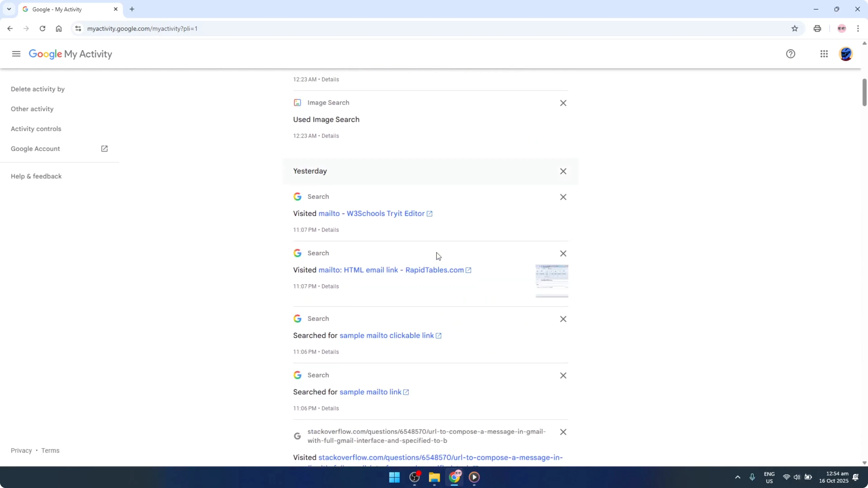Viewport: 868px width, 488px height.
Task: Open the Google apps launcher grid
Action: (824, 54)
